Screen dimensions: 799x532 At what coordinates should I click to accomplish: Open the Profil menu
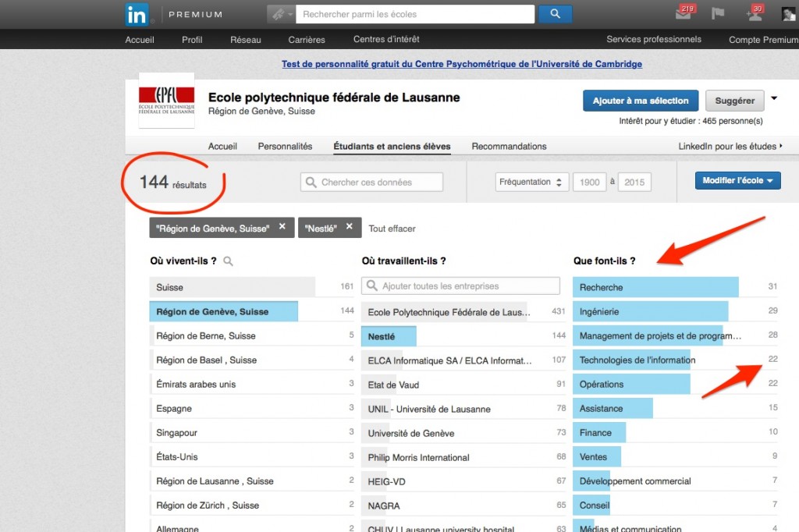pyautogui.click(x=192, y=39)
